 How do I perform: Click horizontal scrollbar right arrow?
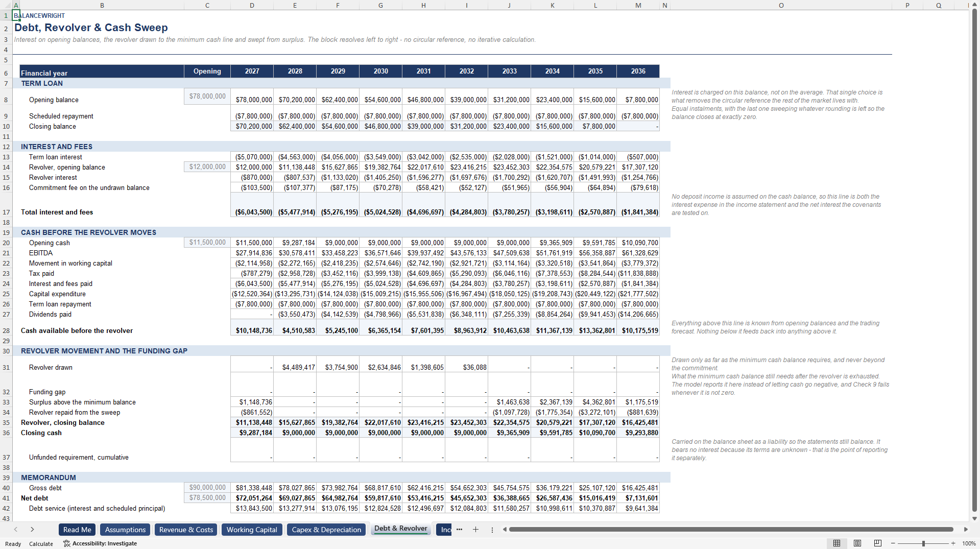[966, 530]
